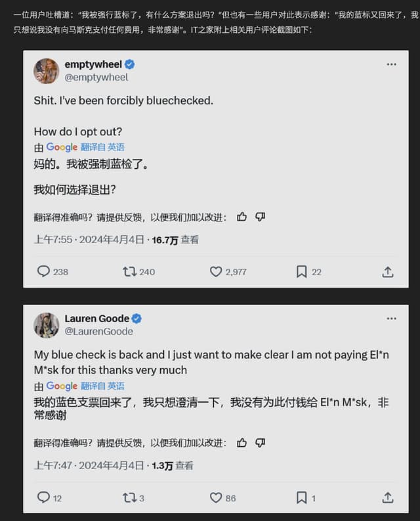
Task: Open the @emptywheel handle link
Action: (x=96, y=78)
